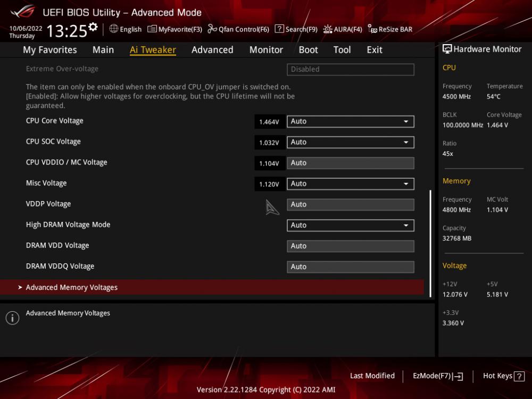
Task: Click 45x ratio value
Action: click(x=447, y=154)
